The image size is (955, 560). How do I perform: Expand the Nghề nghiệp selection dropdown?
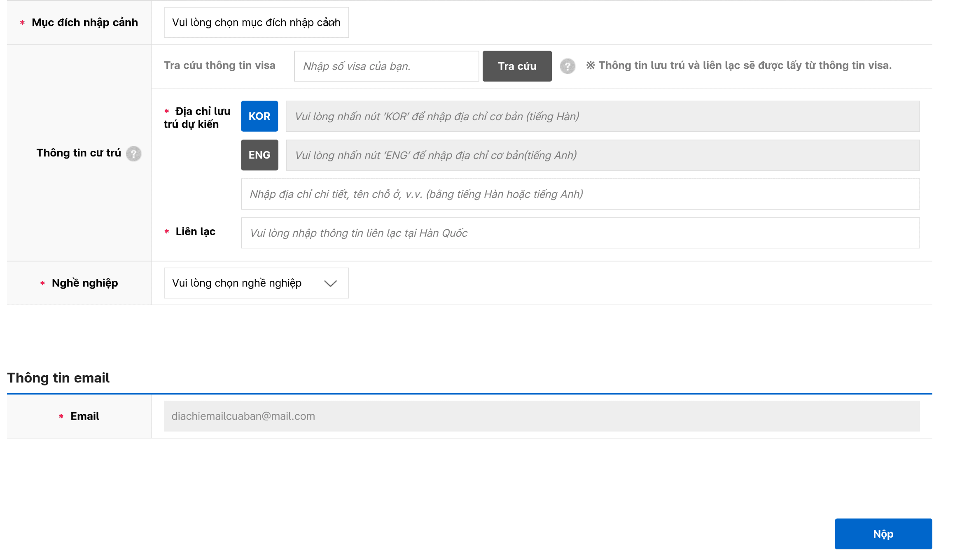point(256,283)
